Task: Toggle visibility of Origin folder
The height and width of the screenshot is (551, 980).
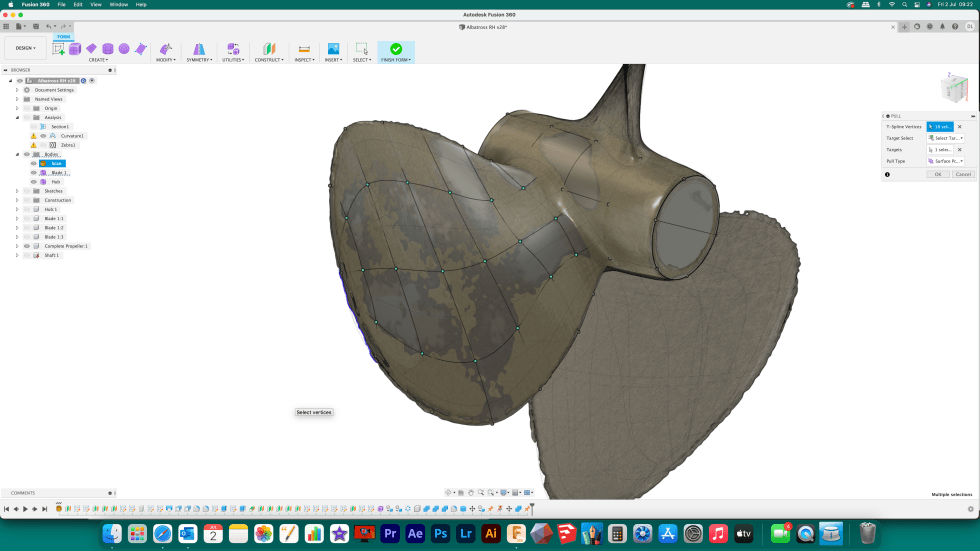Action: click(x=27, y=108)
